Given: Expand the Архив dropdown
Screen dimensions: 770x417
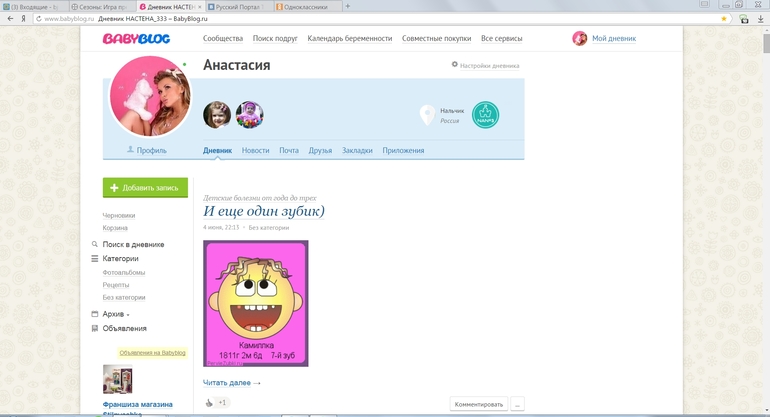Looking at the screenshot, I should tap(116, 314).
